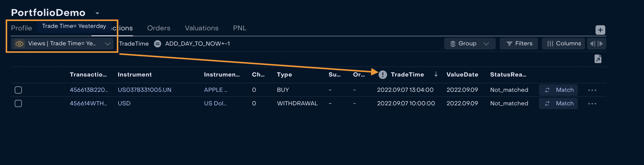
Task: Click the warning icon beside TradeTime header
Action: pos(383,75)
